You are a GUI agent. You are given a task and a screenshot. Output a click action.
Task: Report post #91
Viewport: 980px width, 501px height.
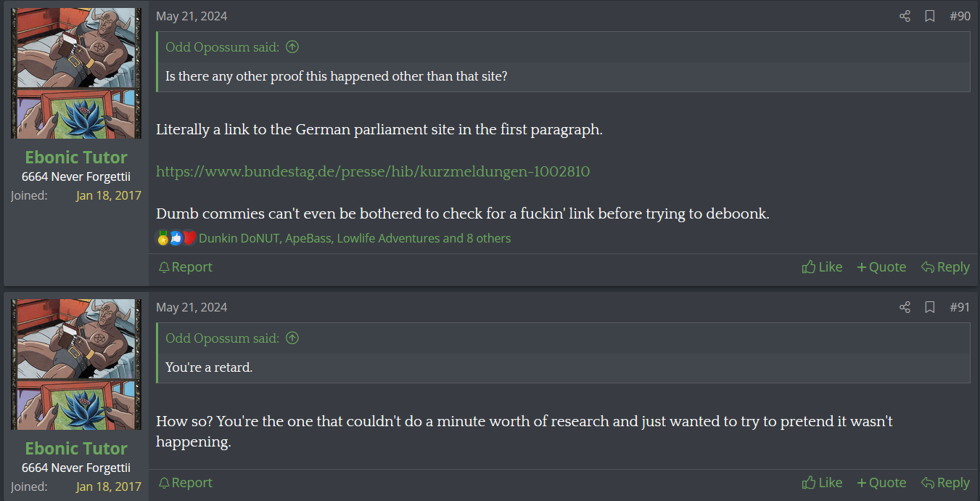pyautogui.click(x=185, y=483)
